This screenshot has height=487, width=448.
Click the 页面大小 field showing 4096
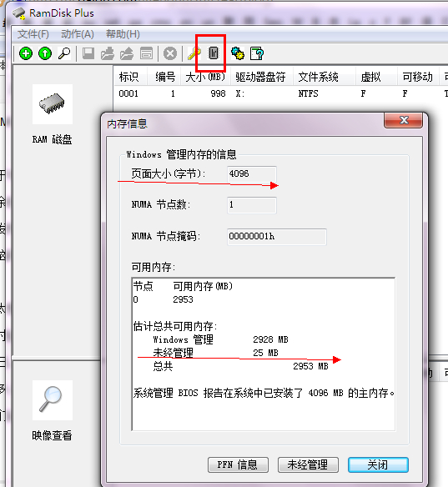[252, 174]
